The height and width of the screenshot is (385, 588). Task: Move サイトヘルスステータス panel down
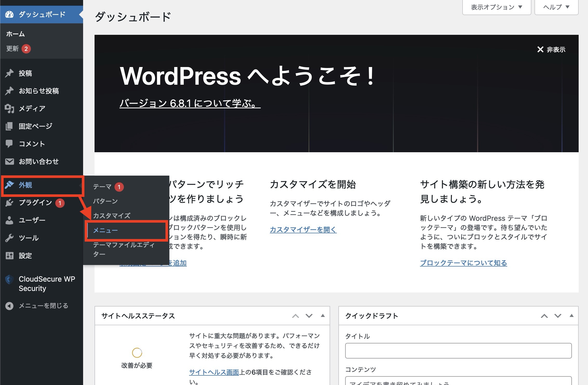coord(309,316)
